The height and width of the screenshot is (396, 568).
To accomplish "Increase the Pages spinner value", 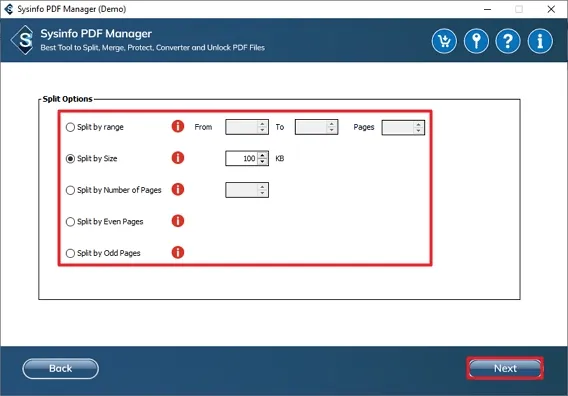I will [419, 124].
